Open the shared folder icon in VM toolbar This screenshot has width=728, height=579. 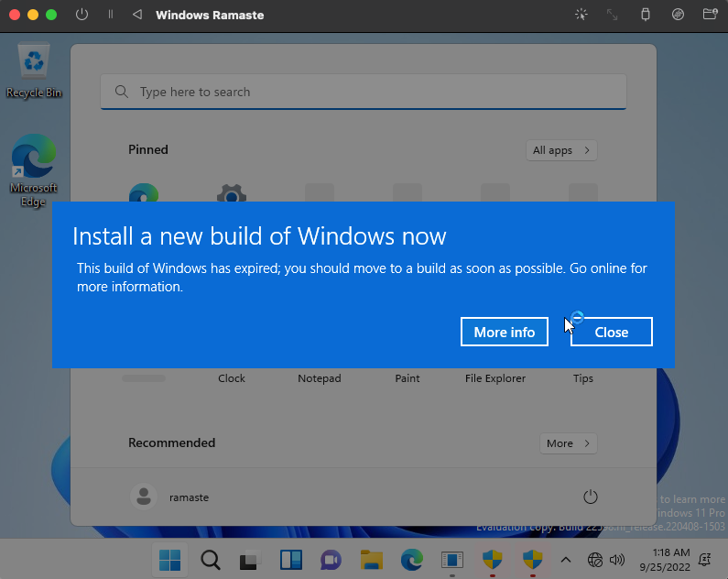point(711,15)
